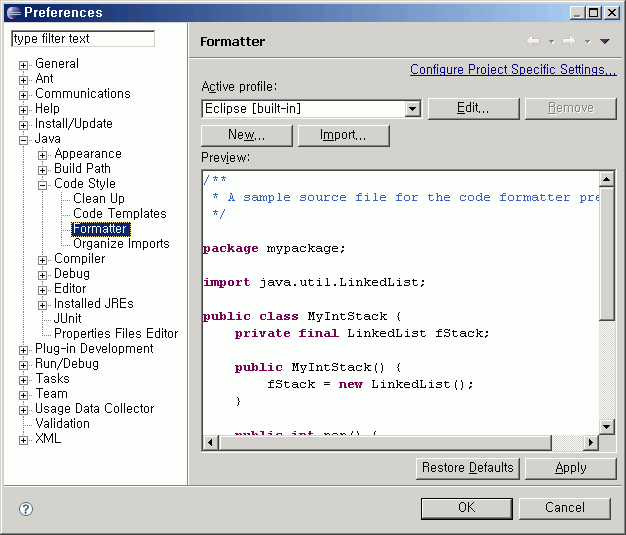Expand the Compiler tree node
626x535 pixels.
tap(43, 260)
